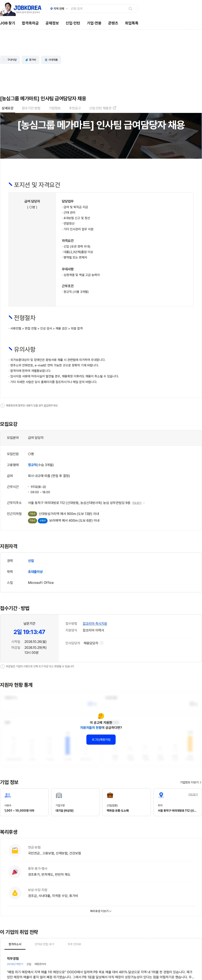Viewport: 202px width, 980px height.
Task: Open 지도보기 in the 위치 card
Action: (193, 794)
